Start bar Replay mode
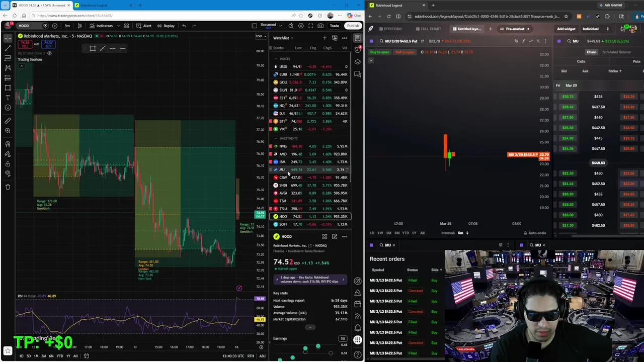This screenshot has width=644, height=362. (166, 26)
